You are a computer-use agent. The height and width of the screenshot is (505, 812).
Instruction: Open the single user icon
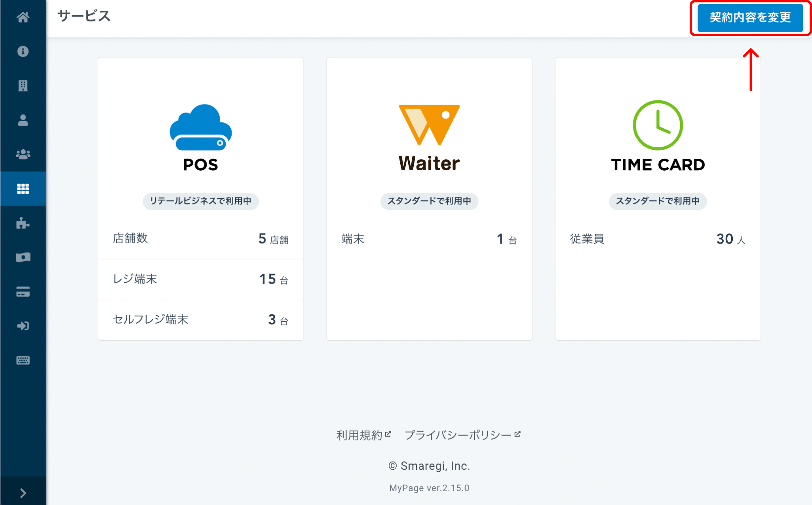pyautogui.click(x=23, y=120)
